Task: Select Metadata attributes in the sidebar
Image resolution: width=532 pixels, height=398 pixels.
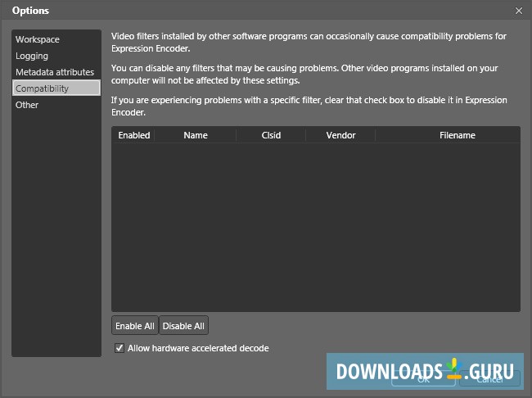Action: (56, 72)
